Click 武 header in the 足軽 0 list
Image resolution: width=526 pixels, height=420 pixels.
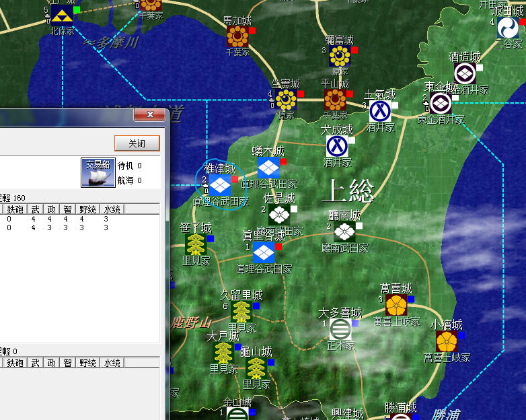point(35,363)
